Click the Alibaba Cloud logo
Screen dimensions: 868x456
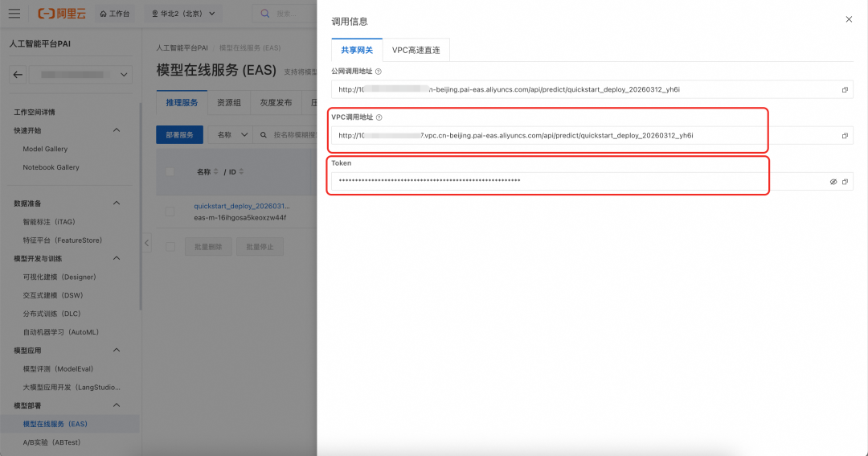[x=61, y=14]
